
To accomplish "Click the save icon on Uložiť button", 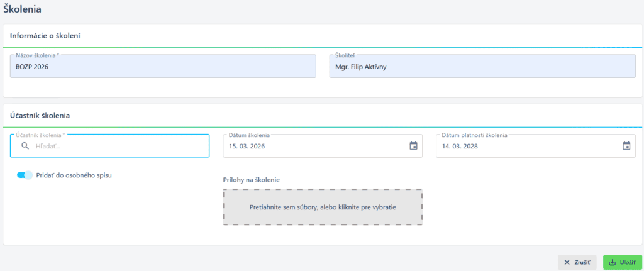I will click(x=612, y=262).
